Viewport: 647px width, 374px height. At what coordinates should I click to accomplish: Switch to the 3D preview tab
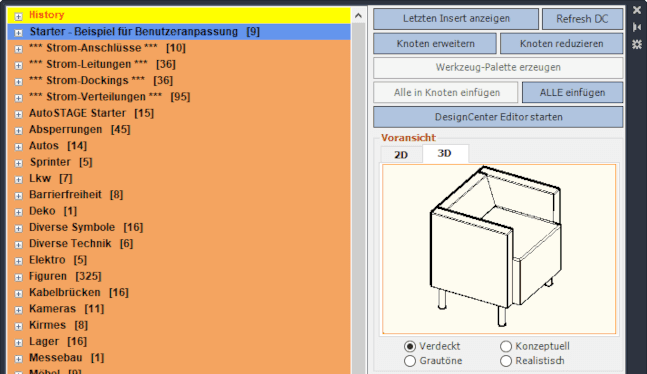click(445, 153)
